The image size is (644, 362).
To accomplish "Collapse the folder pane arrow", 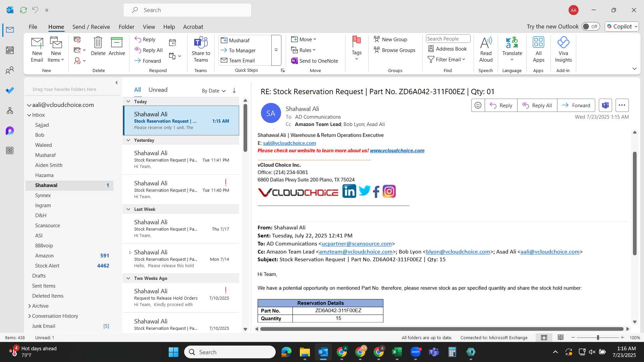I will point(116,82).
